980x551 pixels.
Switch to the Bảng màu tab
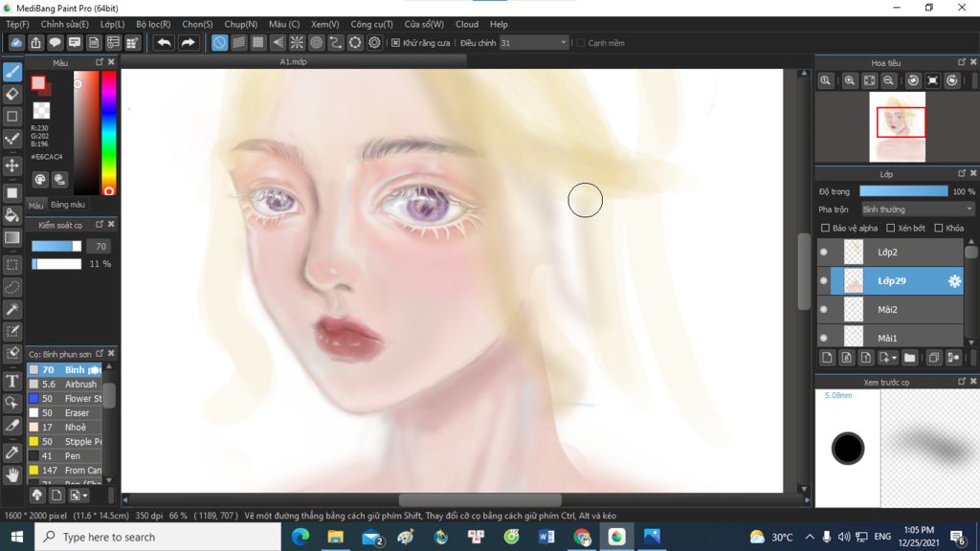click(x=68, y=205)
